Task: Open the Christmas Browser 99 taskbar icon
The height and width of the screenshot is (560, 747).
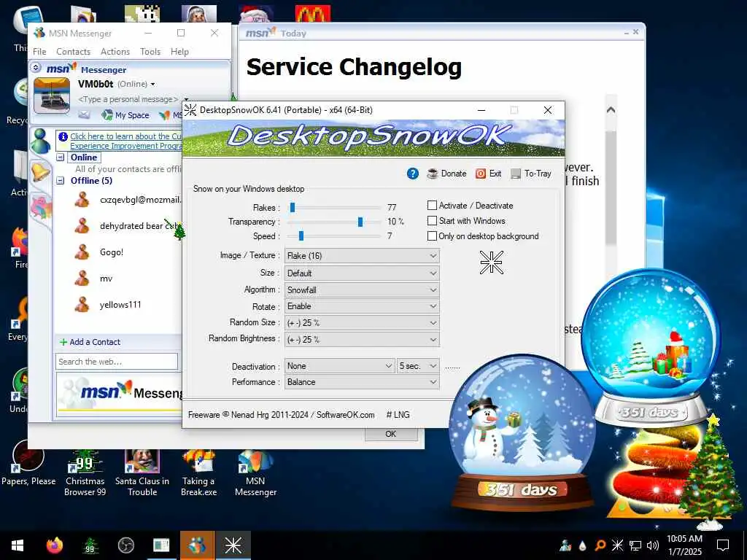Action: pos(90,545)
